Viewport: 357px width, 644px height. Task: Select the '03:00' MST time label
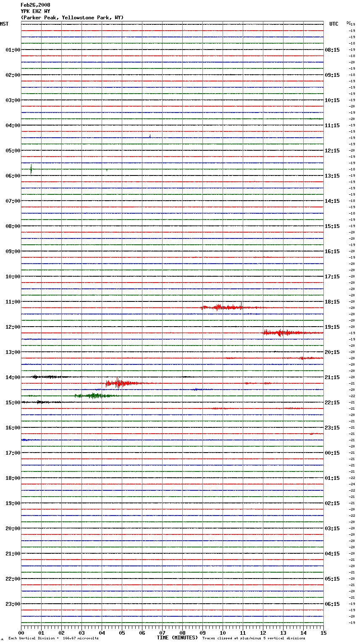pyautogui.click(x=13, y=100)
